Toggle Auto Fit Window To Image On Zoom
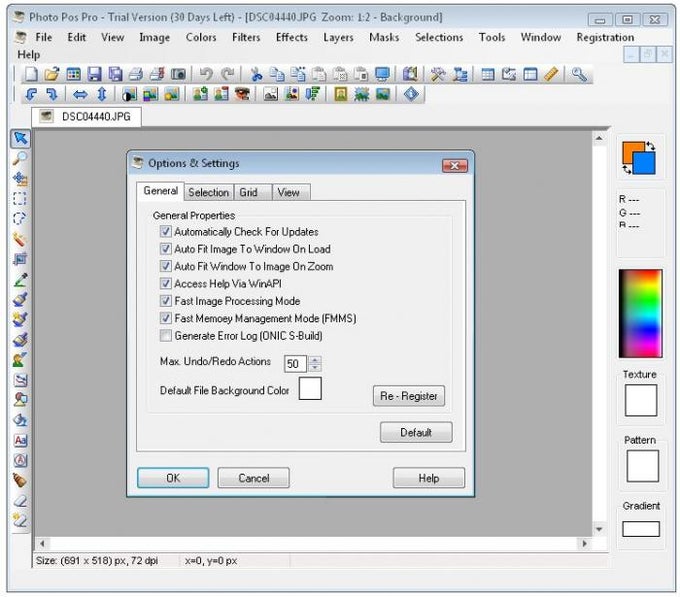680x597 pixels. pyautogui.click(x=165, y=266)
